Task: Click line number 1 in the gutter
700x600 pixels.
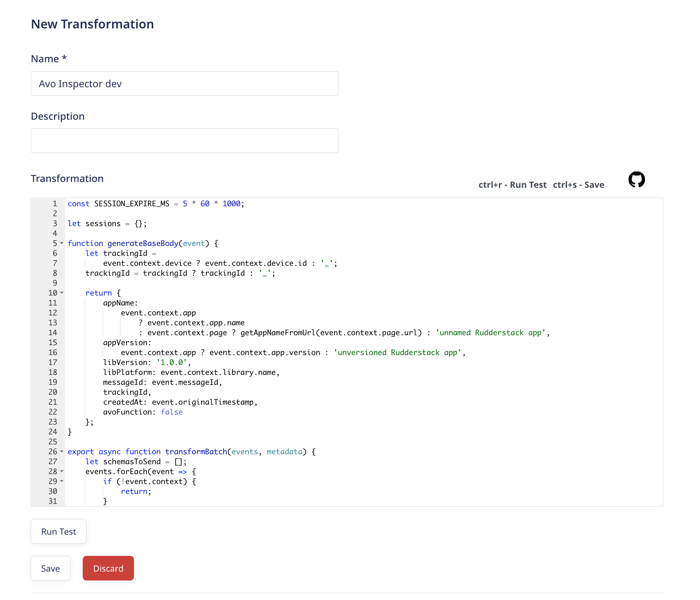Action: click(x=55, y=204)
